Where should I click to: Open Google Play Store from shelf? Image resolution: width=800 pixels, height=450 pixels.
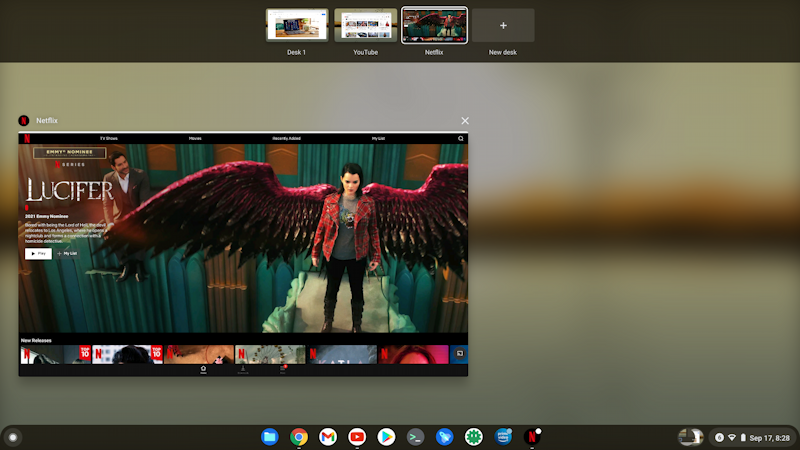point(386,437)
